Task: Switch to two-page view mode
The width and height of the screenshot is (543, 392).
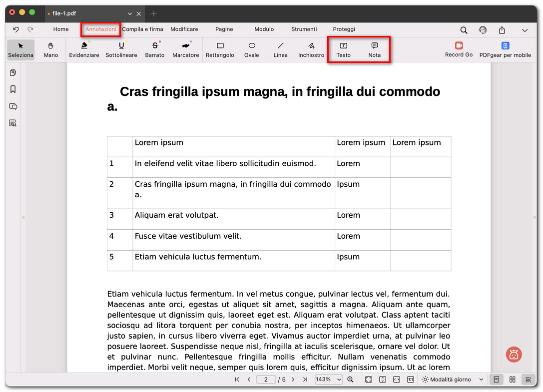Action: pyautogui.click(x=512, y=380)
